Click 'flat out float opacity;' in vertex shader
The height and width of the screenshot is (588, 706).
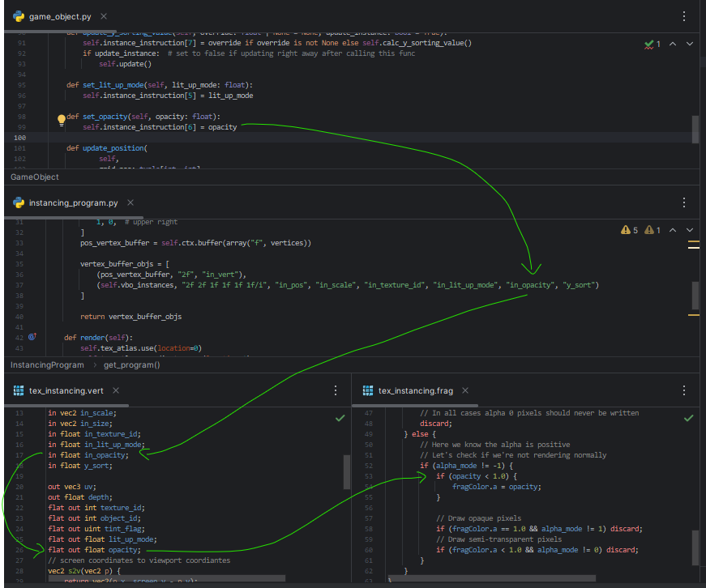(x=94, y=550)
